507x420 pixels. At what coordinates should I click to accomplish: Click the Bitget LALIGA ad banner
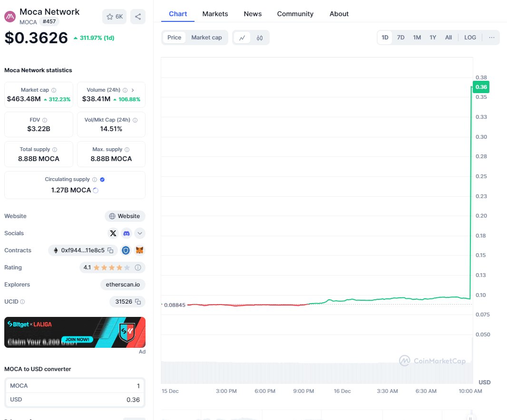(x=75, y=333)
